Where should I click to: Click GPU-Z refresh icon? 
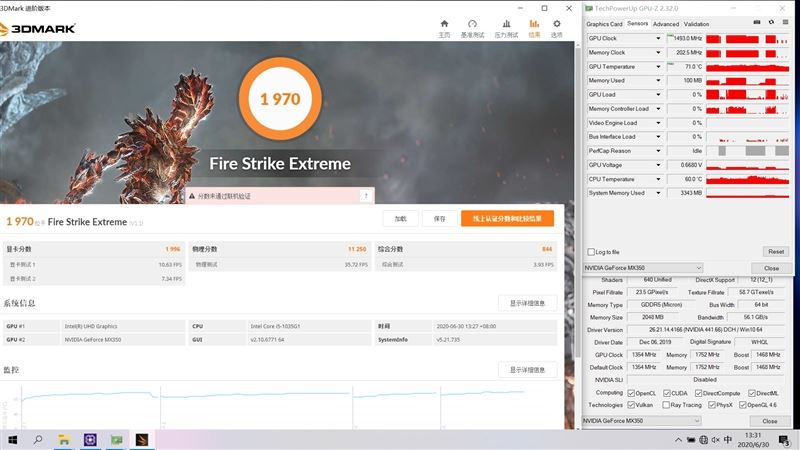coord(771,22)
